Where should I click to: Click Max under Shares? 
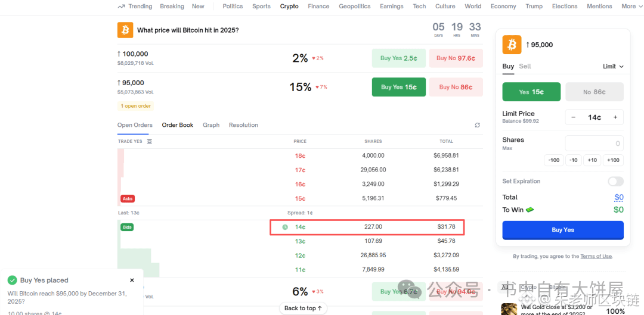pyautogui.click(x=507, y=148)
